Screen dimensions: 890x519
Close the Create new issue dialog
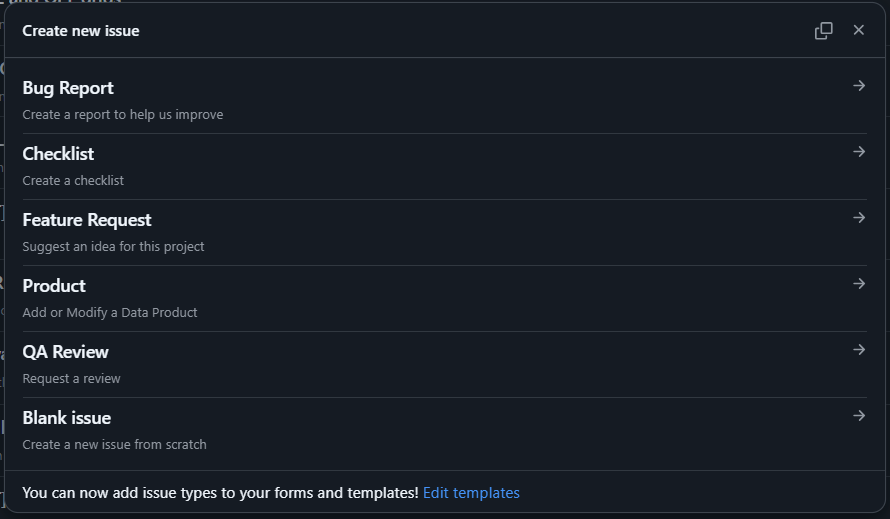[x=859, y=30]
